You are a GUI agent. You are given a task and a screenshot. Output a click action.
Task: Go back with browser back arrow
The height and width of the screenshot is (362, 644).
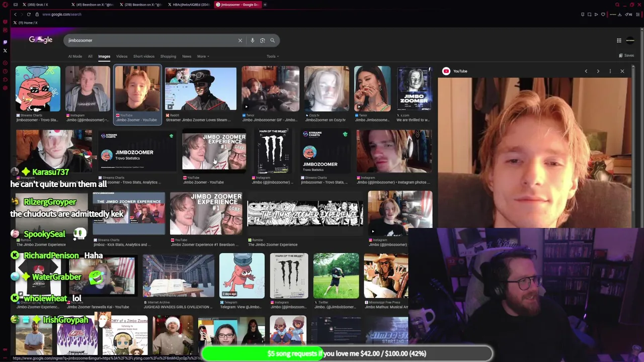click(x=15, y=14)
